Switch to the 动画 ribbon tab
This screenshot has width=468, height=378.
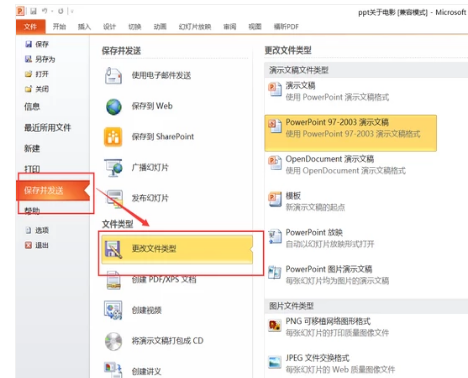160,27
